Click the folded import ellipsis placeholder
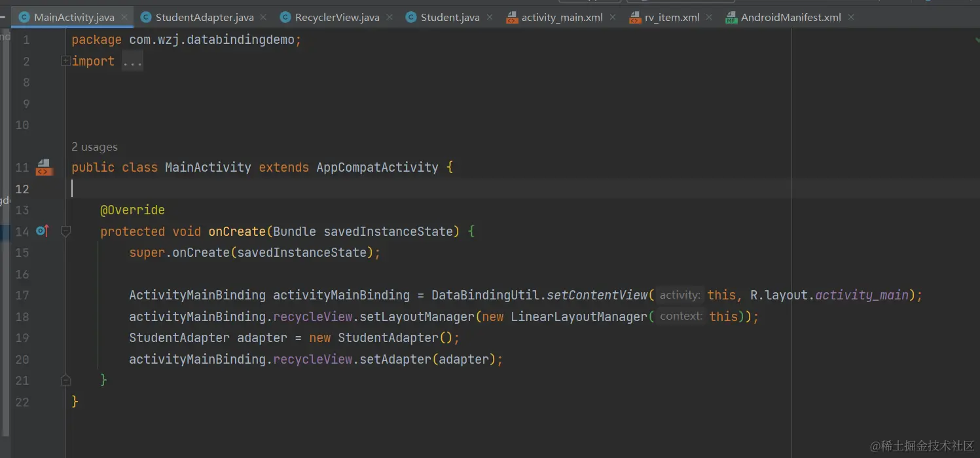This screenshot has width=980, height=458. click(132, 62)
